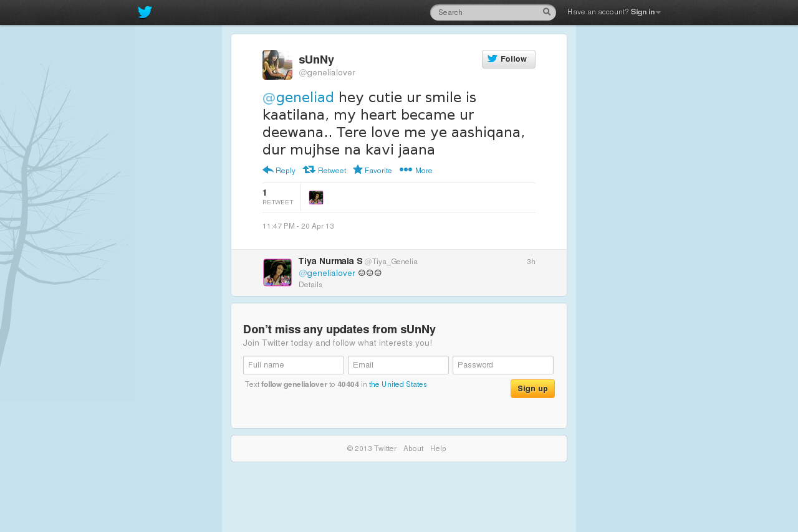
Task: Open the United States link
Action: coord(398,384)
